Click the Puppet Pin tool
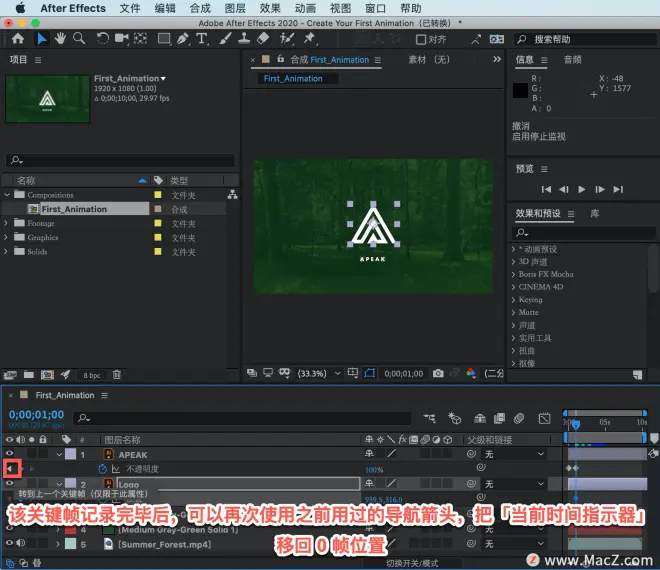Screen dimensions: 660x570 tap(310, 39)
